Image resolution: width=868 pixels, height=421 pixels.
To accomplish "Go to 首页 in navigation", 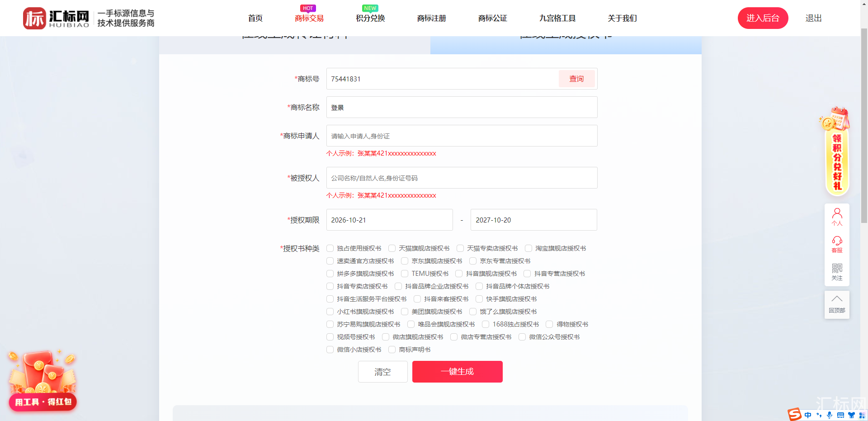I will pyautogui.click(x=255, y=18).
